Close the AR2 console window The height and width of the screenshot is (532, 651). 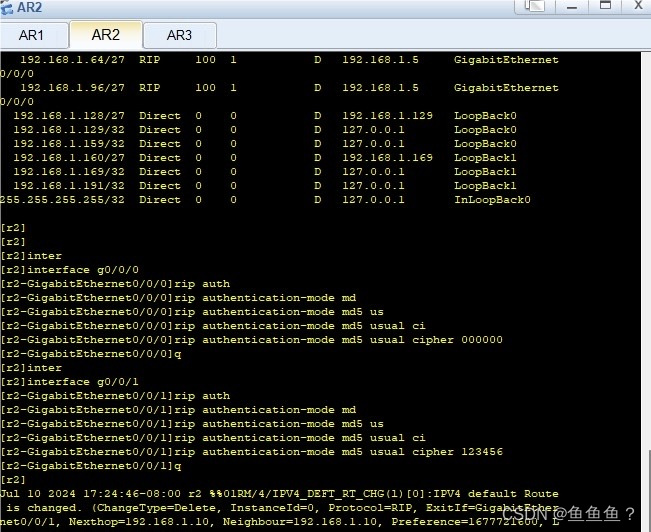[638, 5]
